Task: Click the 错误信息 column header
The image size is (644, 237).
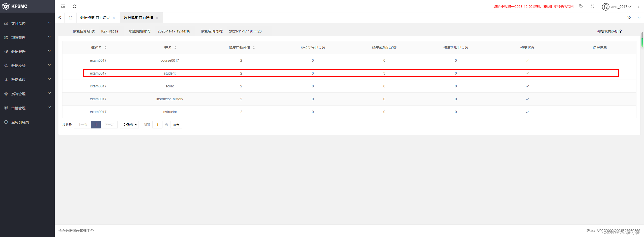Action: click(x=600, y=48)
